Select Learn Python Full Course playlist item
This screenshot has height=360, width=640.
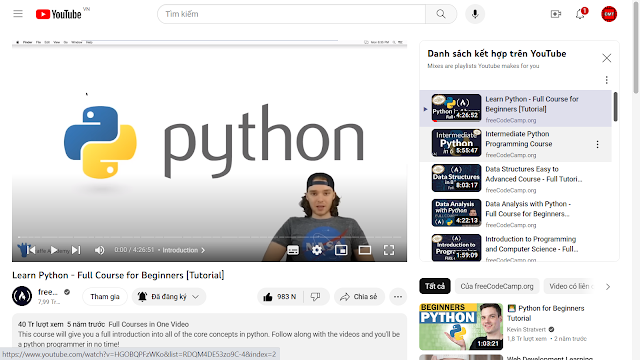pos(516,109)
